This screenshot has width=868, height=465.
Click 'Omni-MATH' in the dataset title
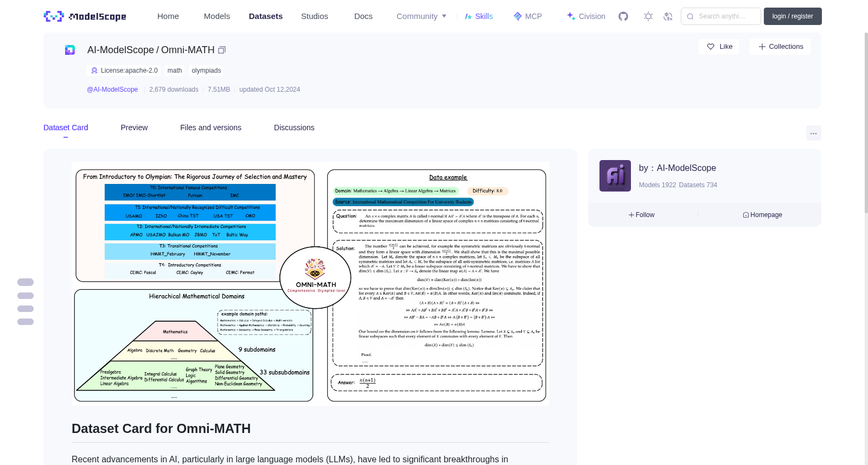click(x=188, y=50)
